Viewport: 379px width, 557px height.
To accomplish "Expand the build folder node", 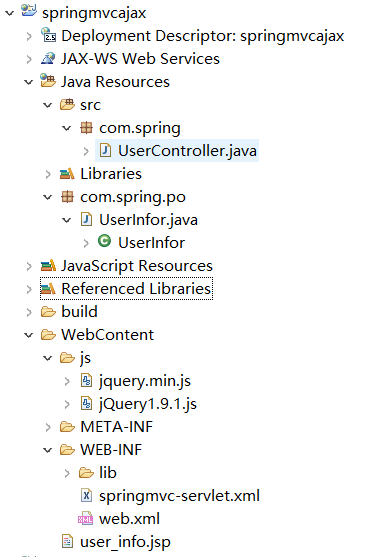I will point(29,312).
